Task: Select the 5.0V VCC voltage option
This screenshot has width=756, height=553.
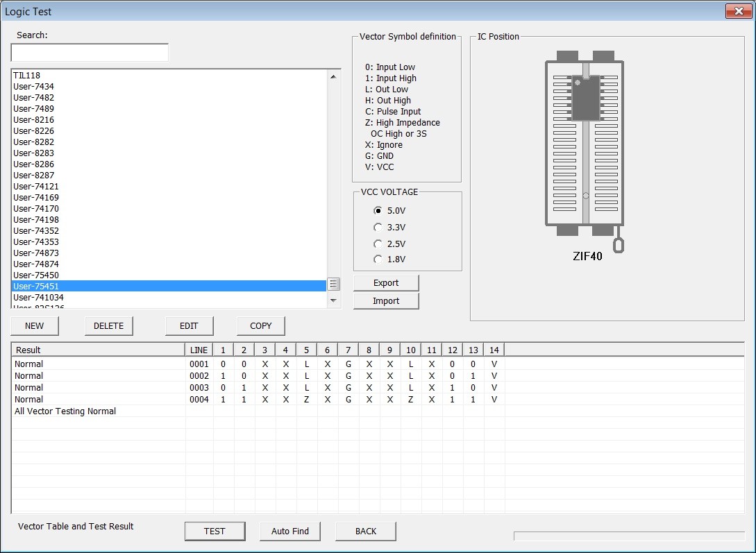Action: coord(378,210)
